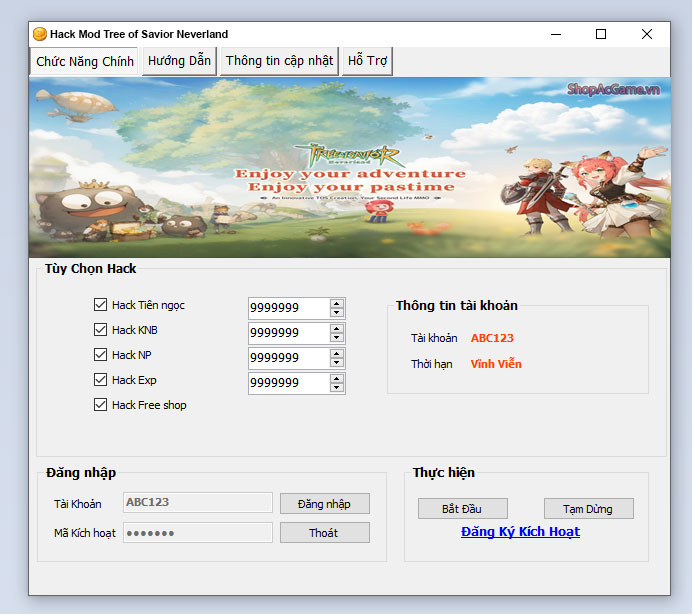Decrease the Hack KNB value using down arrow
The height and width of the screenshot is (616, 693).
[x=336, y=338]
